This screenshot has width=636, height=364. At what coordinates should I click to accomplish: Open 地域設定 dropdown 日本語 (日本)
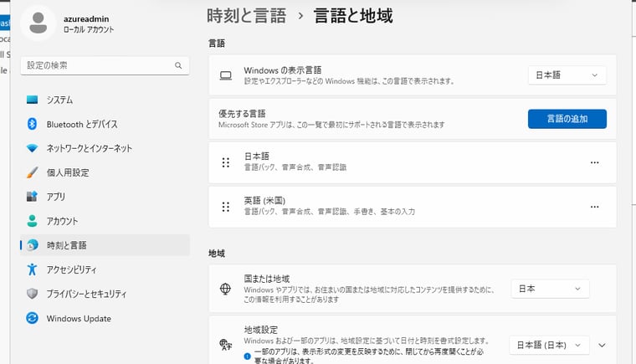pos(549,345)
